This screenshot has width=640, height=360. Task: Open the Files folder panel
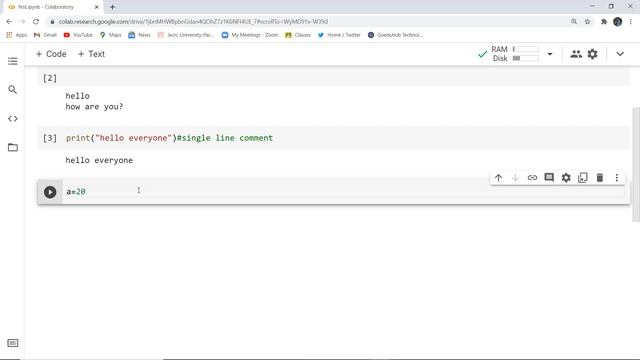(x=13, y=147)
